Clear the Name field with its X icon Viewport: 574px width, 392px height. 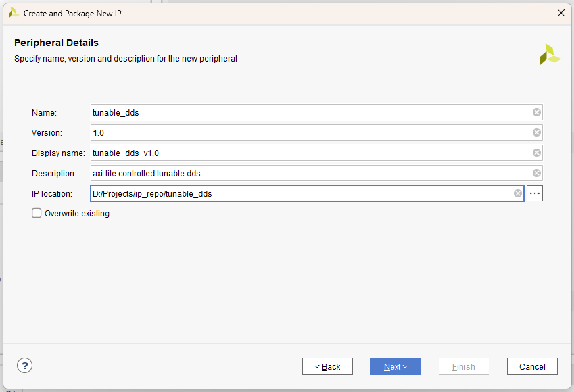coord(537,112)
